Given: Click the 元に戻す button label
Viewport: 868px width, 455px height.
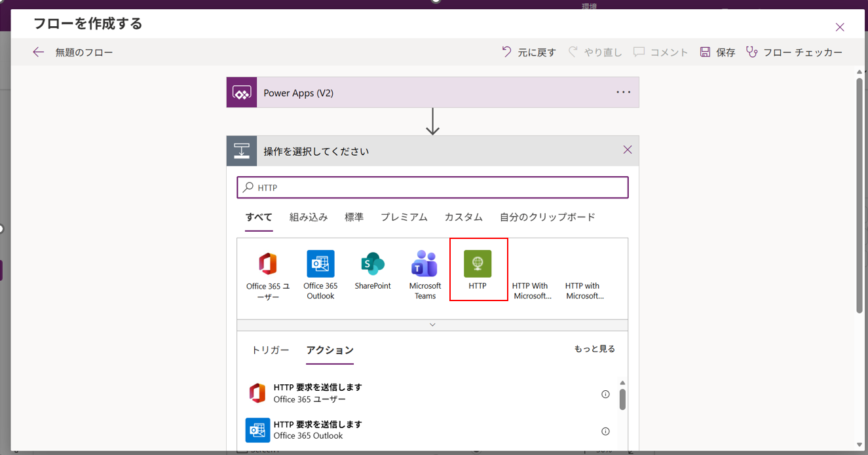Looking at the screenshot, I should (x=537, y=52).
